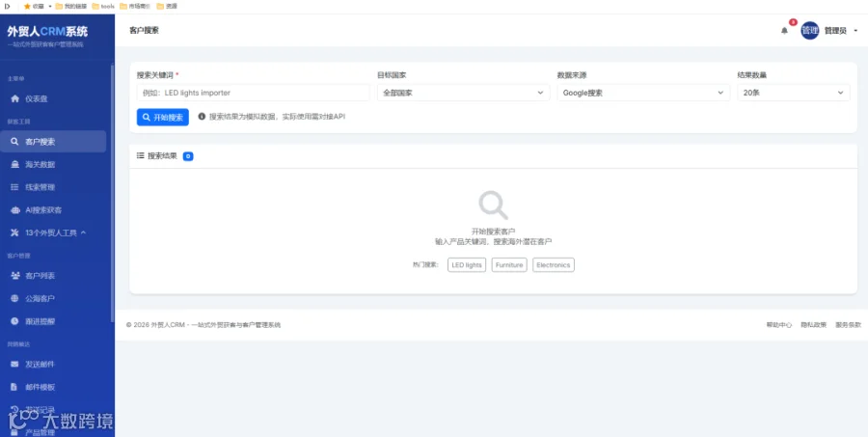Open the 结果数量 20条 dropdown
The width and height of the screenshot is (868, 437).
(x=794, y=93)
